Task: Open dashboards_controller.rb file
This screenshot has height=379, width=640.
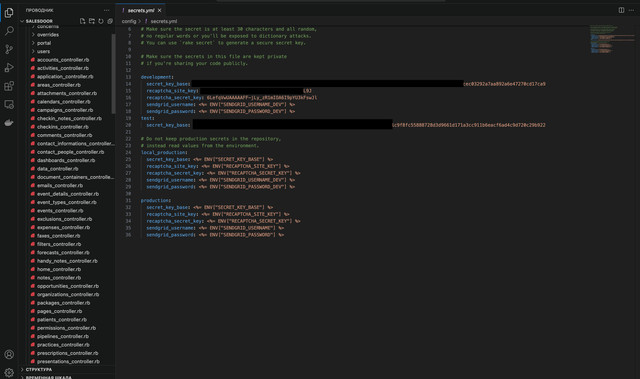Action: 66,160
